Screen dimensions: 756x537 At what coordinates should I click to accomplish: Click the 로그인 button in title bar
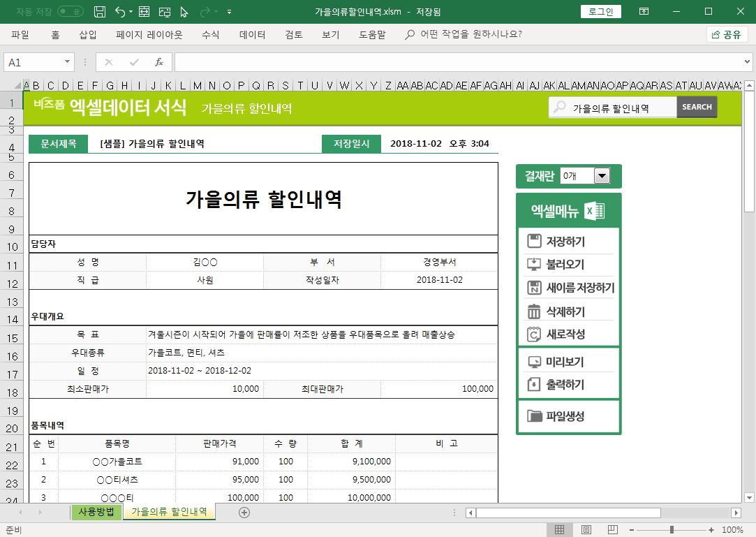pos(600,12)
